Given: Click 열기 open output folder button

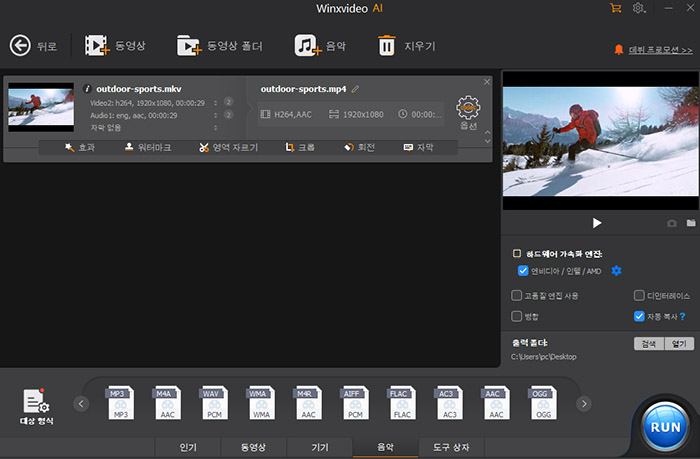Looking at the screenshot, I should pyautogui.click(x=679, y=343).
